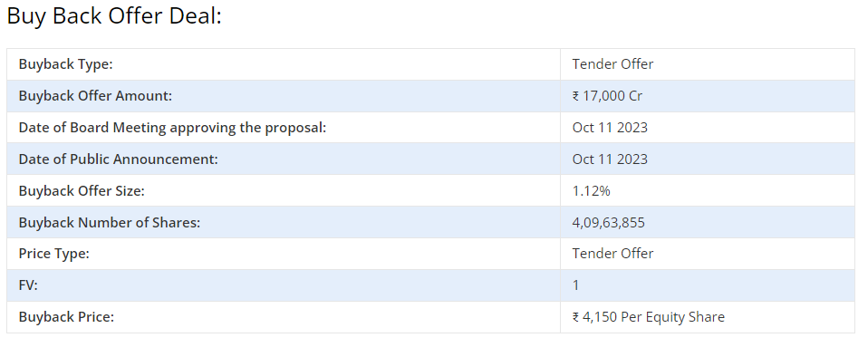Click the ₹ 4,150 Per Equity Share value
868x357 pixels.
click(648, 317)
